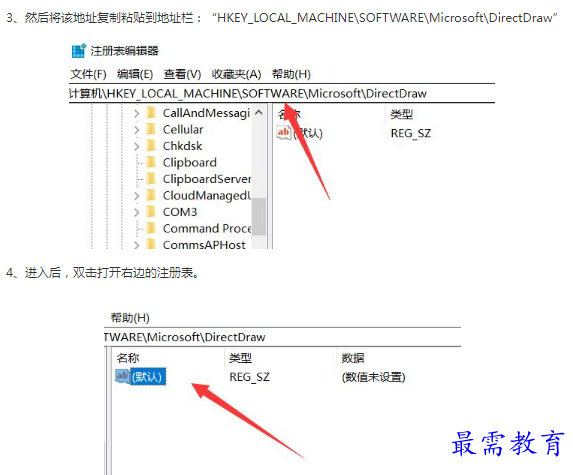Open the 收藏夹(A) menu
Image resolution: width=573 pixels, height=475 pixels.
click(236, 74)
